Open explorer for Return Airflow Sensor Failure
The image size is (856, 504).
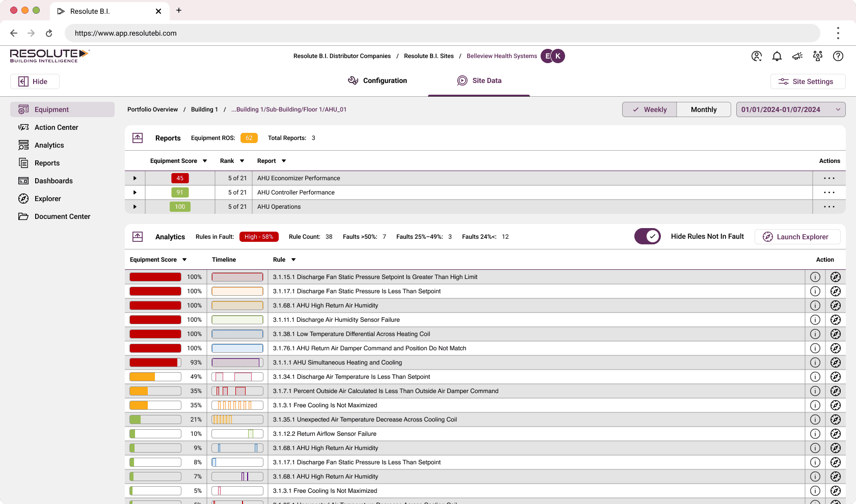(x=836, y=434)
